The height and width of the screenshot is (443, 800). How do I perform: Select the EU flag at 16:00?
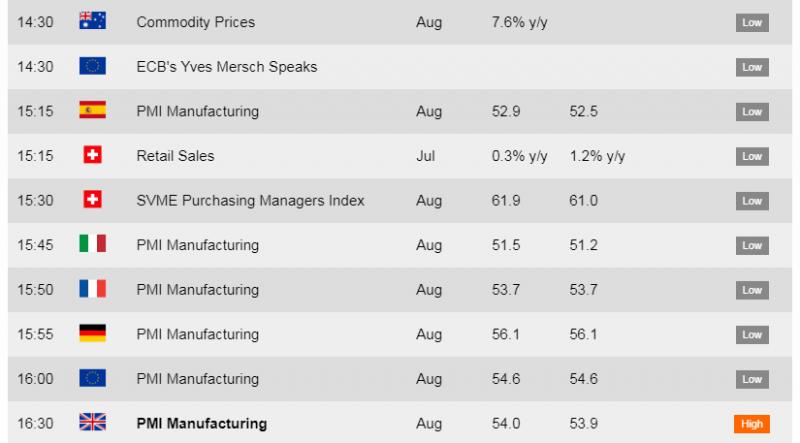(92, 378)
